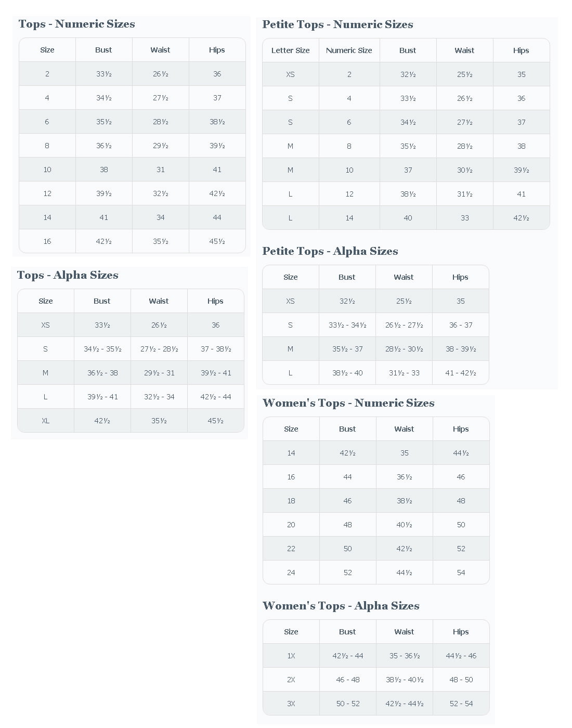Click size 24 in Women's Numeric table
This screenshot has width=572, height=728.
pyautogui.click(x=291, y=573)
